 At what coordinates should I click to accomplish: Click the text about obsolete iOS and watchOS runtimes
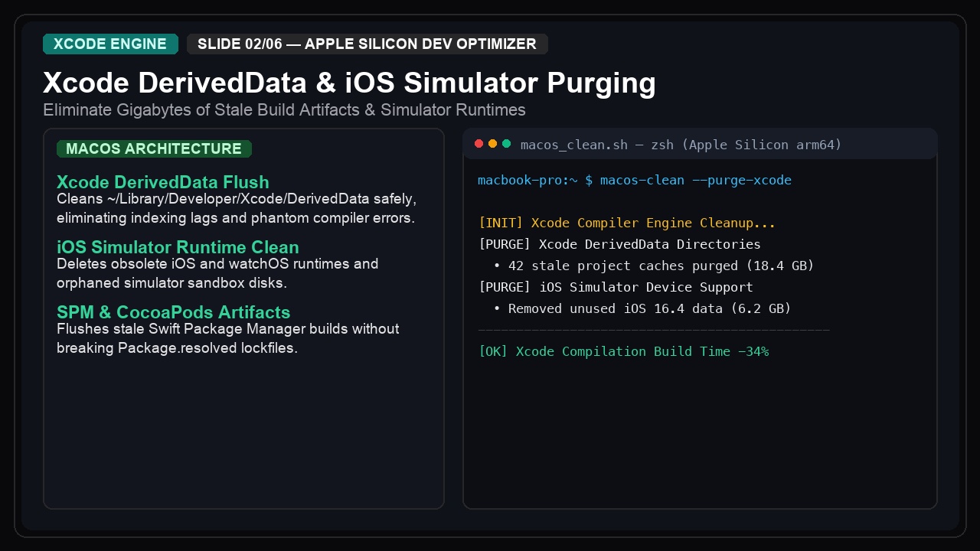coord(217,264)
